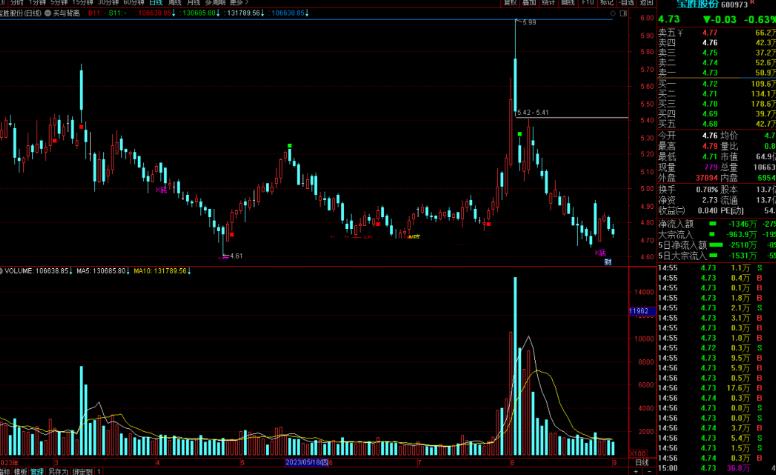776x475 pixels.
Task: Click the 买一 4.72 bid row
Action: pos(717,84)
